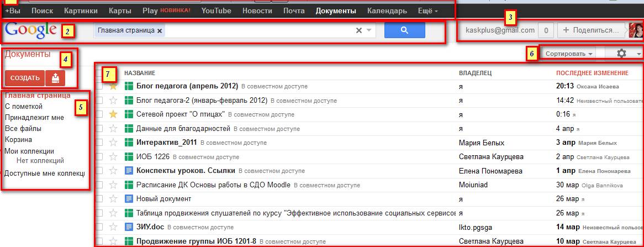
Task: Tick checkbox for Интерактив_2011
Action: [99, 143]
